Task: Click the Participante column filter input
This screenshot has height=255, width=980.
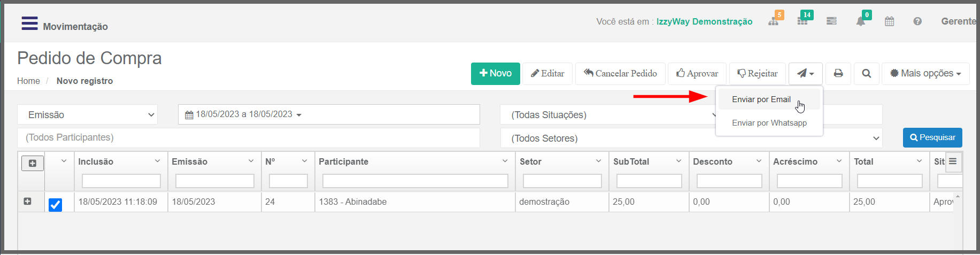Action: tap(415, 181)
